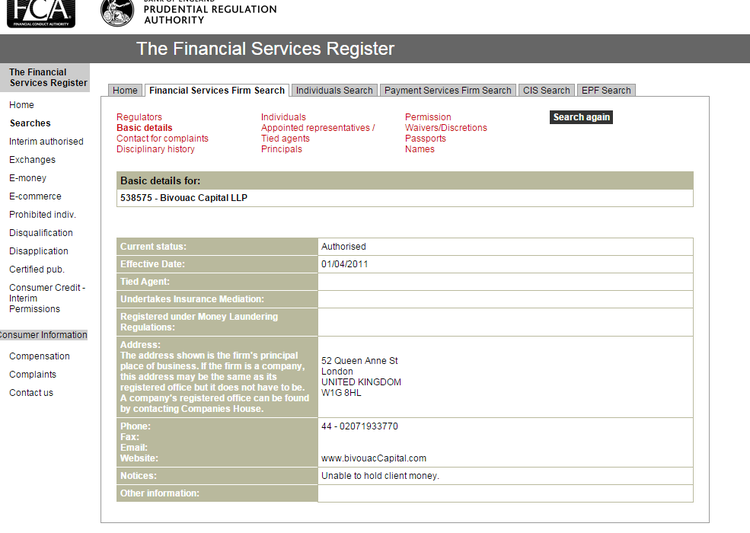
Task: Select the Basic details link
Action: [x=144, y=128]
